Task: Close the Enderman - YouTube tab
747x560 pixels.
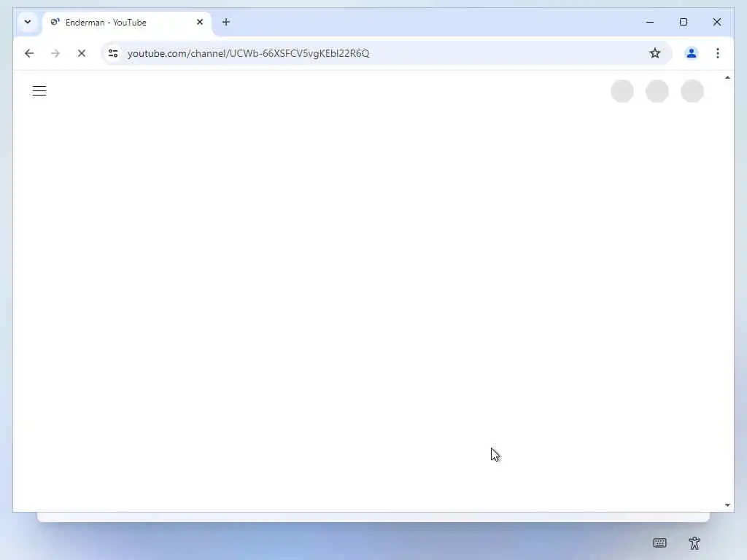Action: point(200,22)
